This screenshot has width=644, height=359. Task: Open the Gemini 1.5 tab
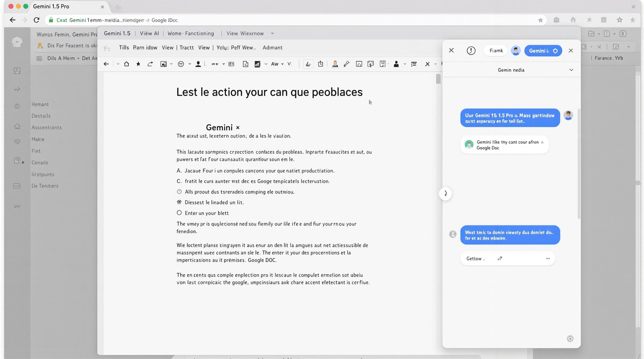tap(117, 33)
